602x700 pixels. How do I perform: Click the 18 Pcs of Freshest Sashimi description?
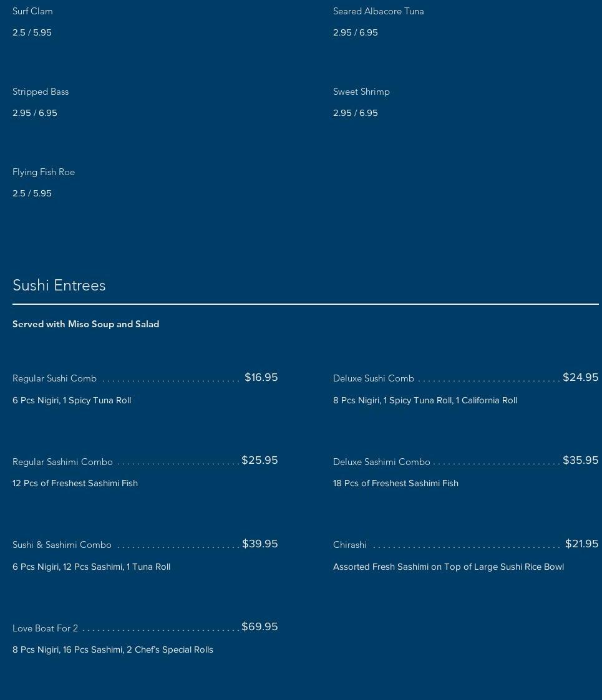point(396,483)
